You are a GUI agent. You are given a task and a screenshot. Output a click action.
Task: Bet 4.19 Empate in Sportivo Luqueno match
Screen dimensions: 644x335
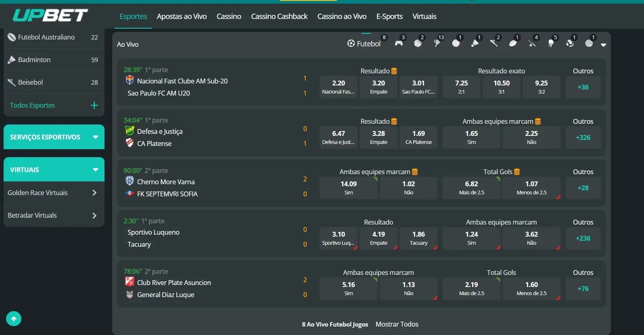pyautogui.click(x=378, y=238)
